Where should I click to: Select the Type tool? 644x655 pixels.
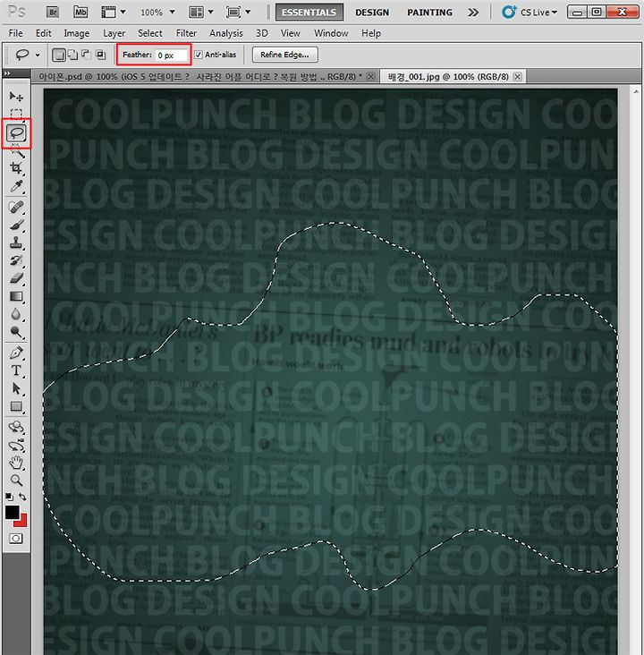point(16,370)
